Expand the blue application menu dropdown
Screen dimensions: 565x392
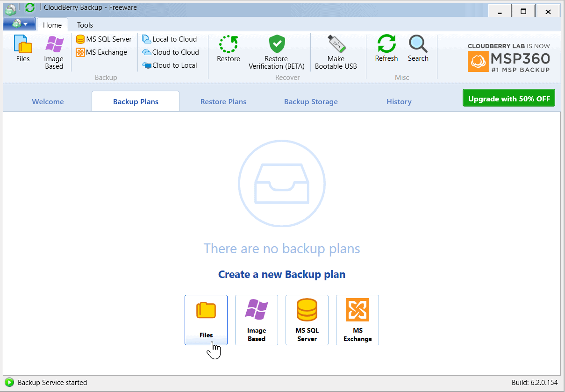pos(19,23)
